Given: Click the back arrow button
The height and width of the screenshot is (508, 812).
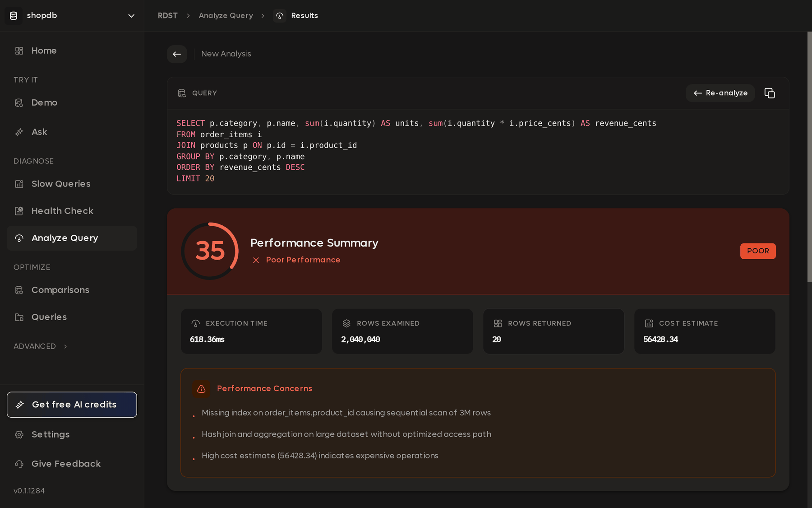Looking at the screenshot, I should point(177,54).
